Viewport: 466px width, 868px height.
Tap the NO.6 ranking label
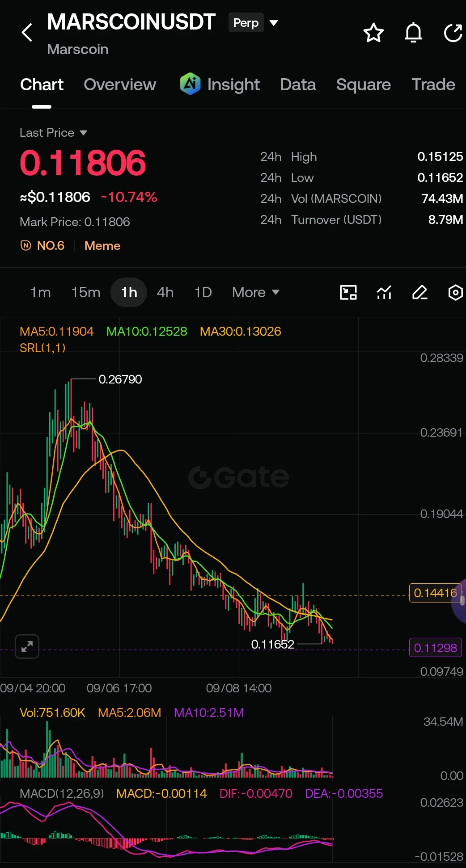click(x=51, y=245)
